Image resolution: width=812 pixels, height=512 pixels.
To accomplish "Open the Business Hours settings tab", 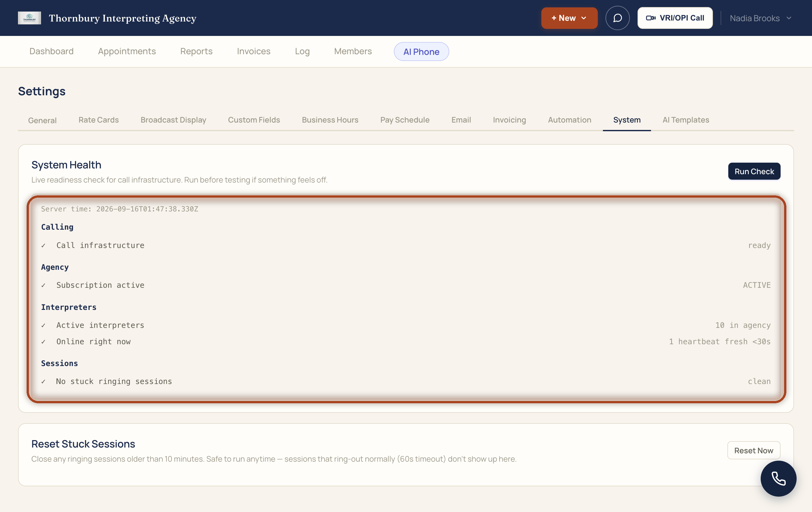I will pyautogui.click(x=330, y=120).
